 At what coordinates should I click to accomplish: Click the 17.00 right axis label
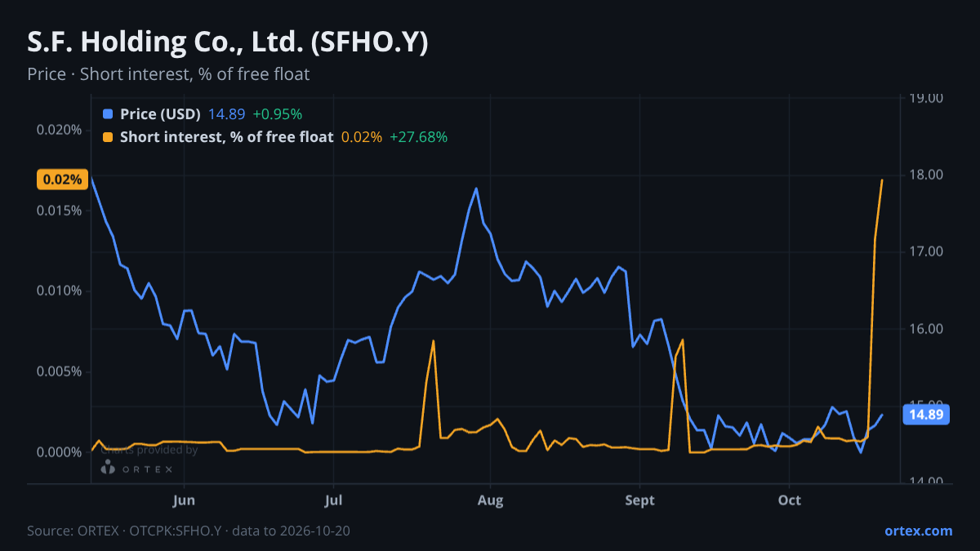(x=926, y=251)
